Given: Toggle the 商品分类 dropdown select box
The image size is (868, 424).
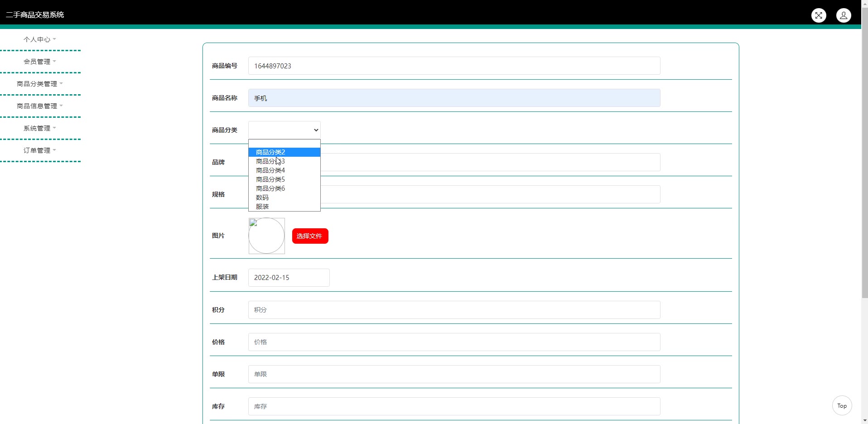Looking at the screenshot, I should pos(285,130).
